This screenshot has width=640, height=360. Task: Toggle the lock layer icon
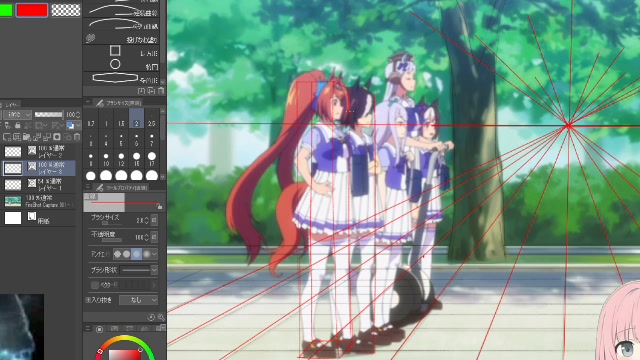(x=18, y=125)
